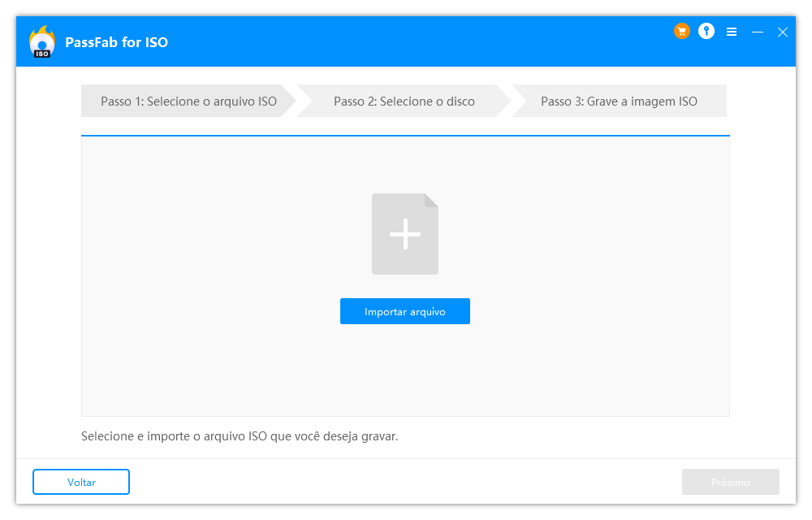Viewport: 812px width, 520px height.
Task: Click the 'Importar arquivo' button
Action: coord(405,311)
